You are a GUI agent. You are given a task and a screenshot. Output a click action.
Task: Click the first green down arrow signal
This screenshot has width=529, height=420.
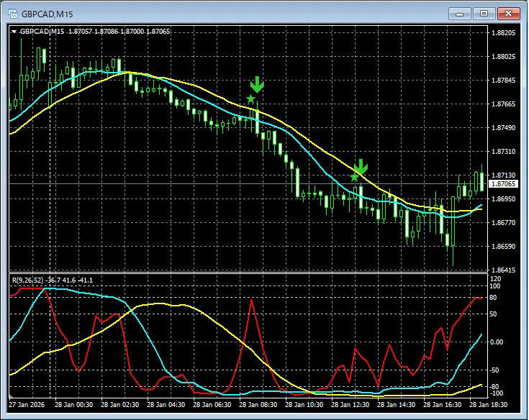click(x=257, y=85)
